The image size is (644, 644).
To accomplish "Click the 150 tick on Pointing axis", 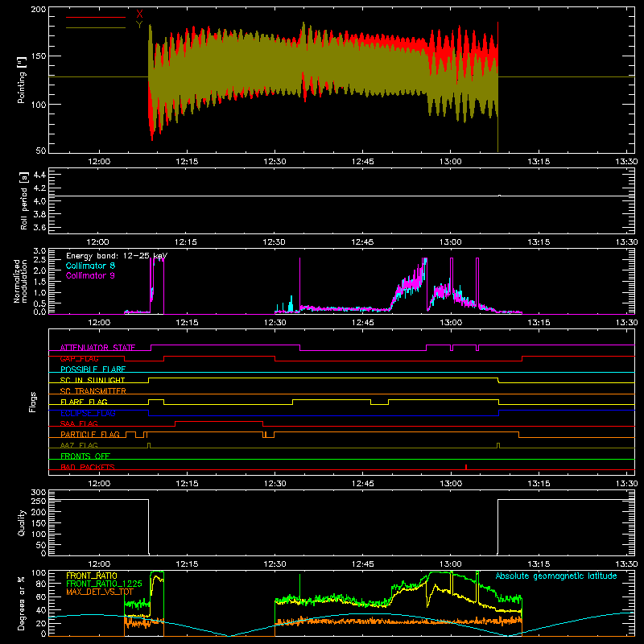I will [x=38, y=56].
